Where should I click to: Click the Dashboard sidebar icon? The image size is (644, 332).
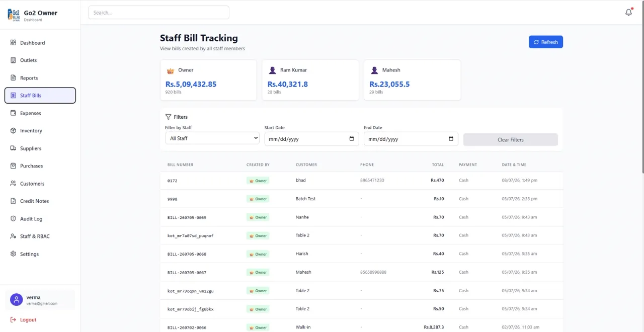click(x=13, y=43)
